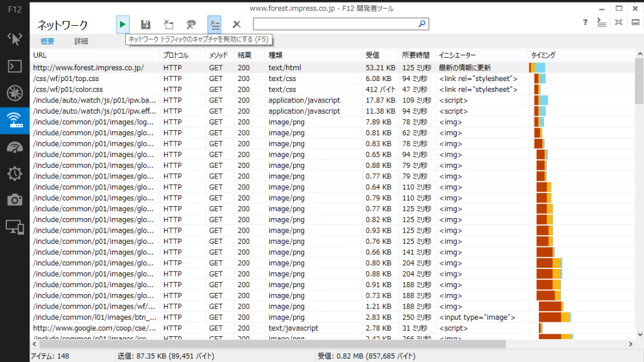Toggle always refresh from server icon

tap(169, 25)
